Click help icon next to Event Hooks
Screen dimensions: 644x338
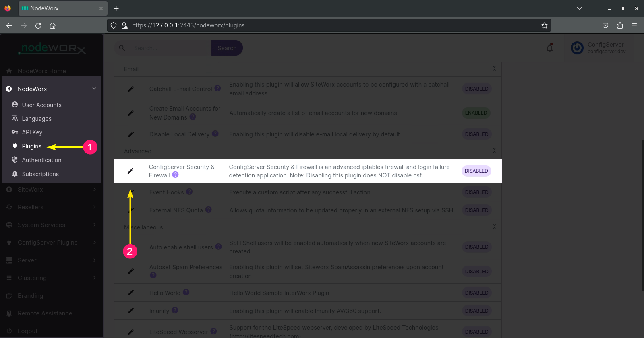point(189,192)
